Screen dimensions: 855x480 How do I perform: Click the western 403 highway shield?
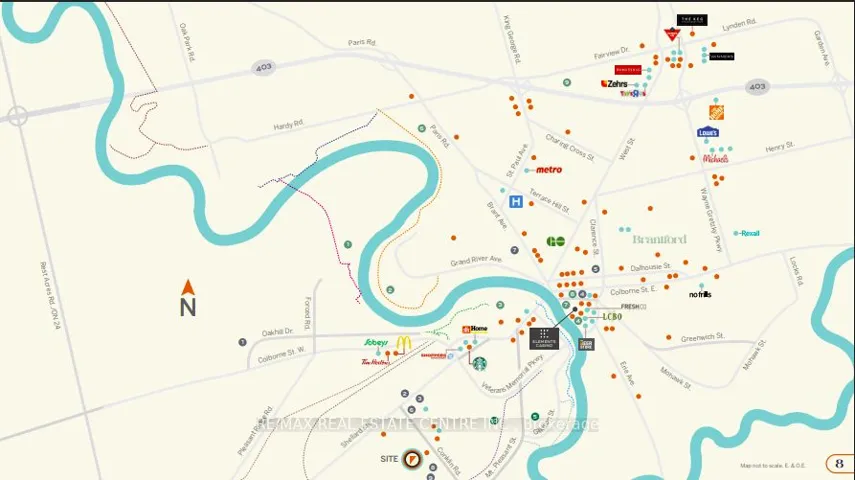[x=263, y=67]
